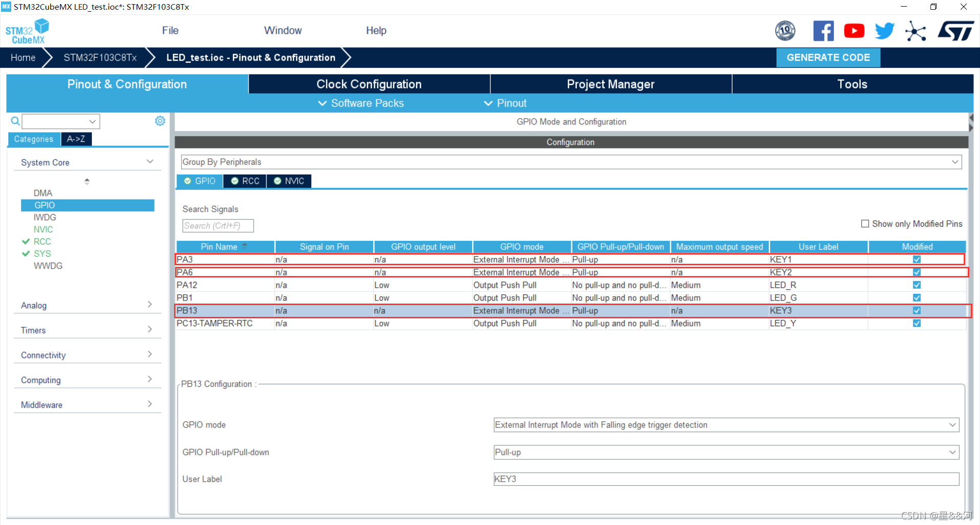Open the Software Packs dropdown menu

coord(361,103)
